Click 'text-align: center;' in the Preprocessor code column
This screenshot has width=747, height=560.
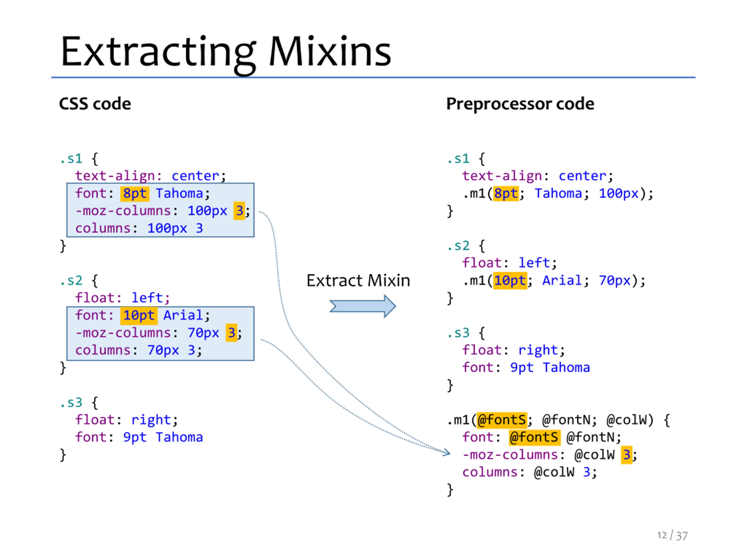tap(537, 176)
